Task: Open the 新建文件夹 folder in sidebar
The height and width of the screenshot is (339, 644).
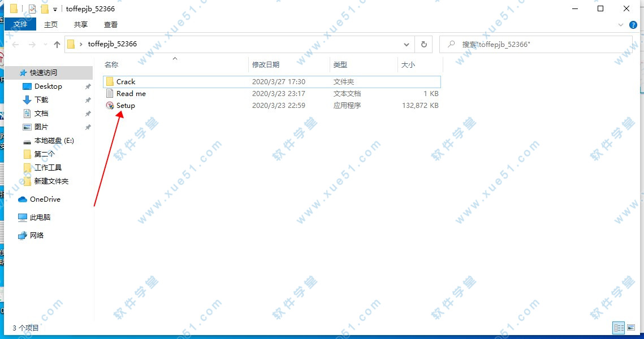Action: pos(51,181)
